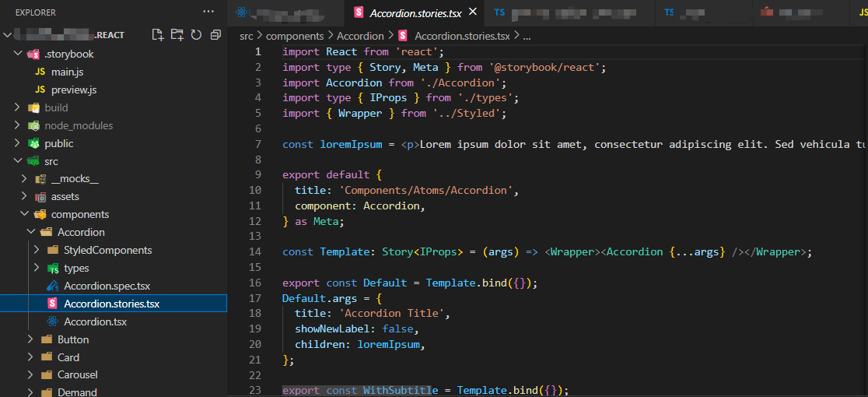868x397 pixels.
Task: Expand the Button folder chevron
Action: point(30,339)
